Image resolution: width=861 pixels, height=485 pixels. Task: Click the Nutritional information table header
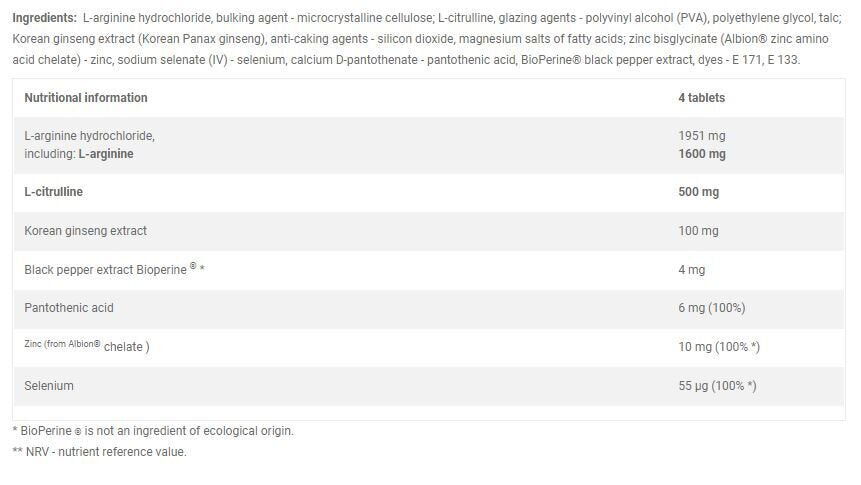click(85, 98)
